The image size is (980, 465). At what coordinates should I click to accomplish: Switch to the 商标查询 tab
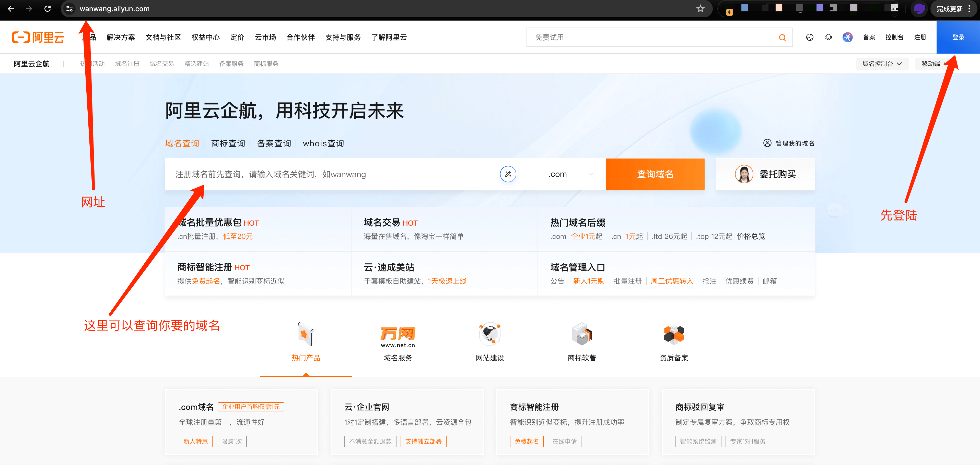click(228, 143)
